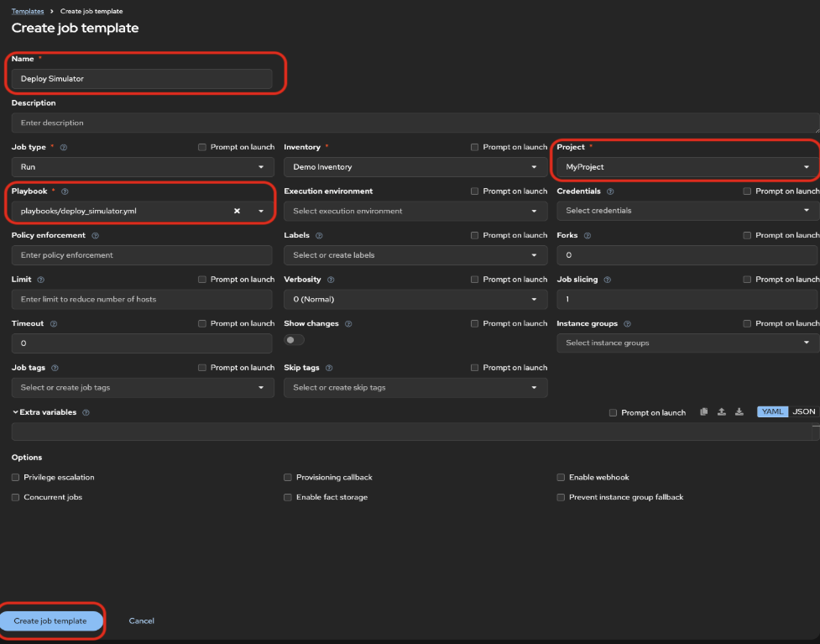The height and width of the screenshot is (644, 820).
Task: Click the download extra variables icon
Action: click(x=739, y=412)
